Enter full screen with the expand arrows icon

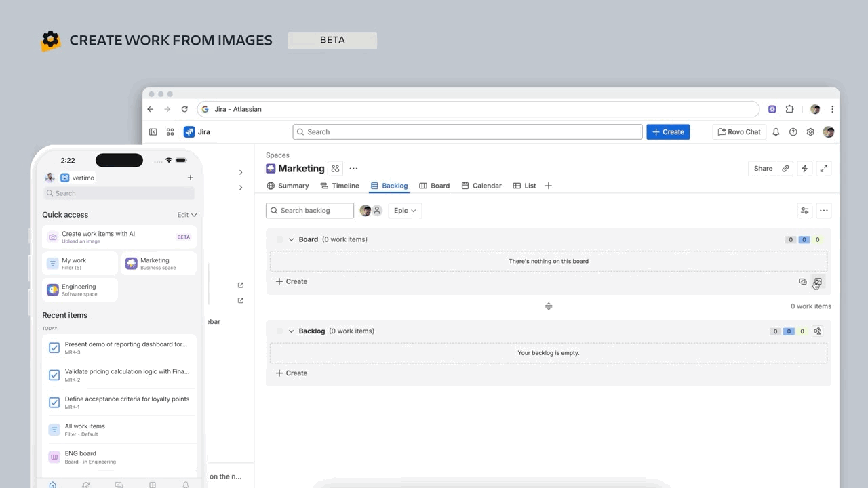824,169
